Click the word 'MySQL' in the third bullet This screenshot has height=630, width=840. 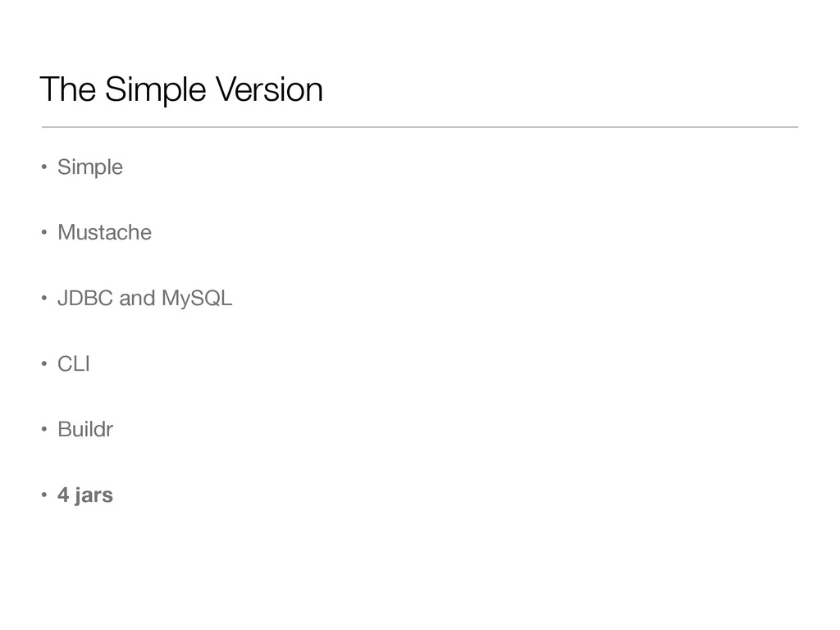197,299
